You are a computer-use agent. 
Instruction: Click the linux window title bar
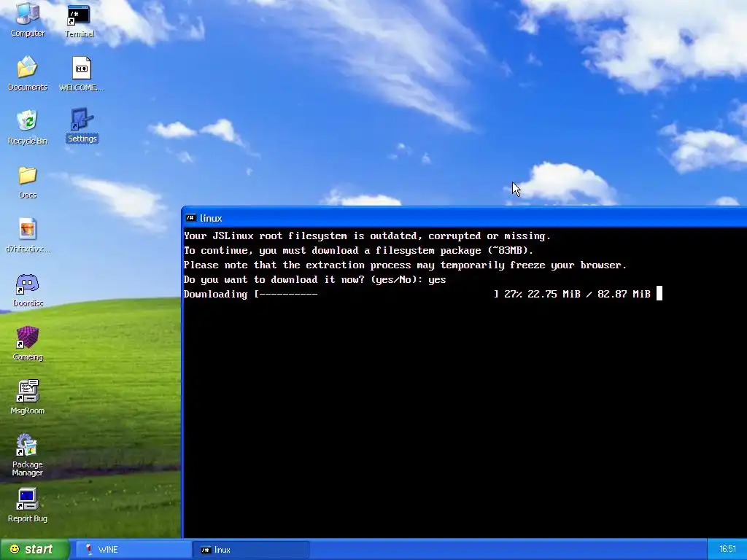coord(464,217)
